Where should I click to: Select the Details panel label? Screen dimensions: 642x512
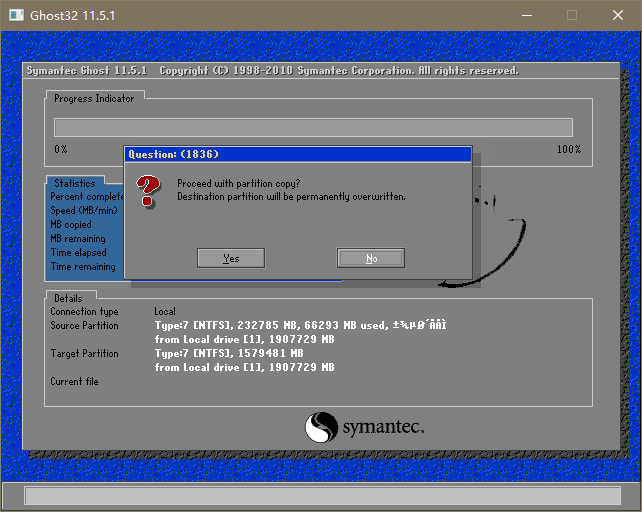tap(68, 298)
